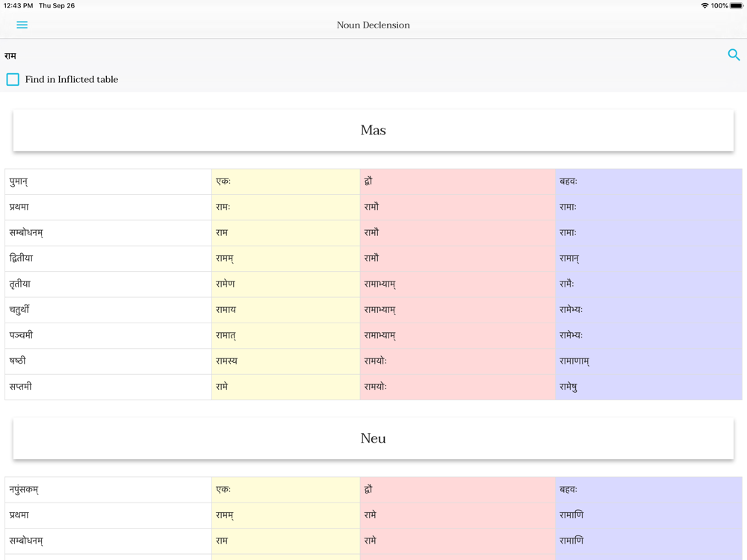747x560 pixels.
Task: Click the चतुर्थी row label
Action: point(108,310)
